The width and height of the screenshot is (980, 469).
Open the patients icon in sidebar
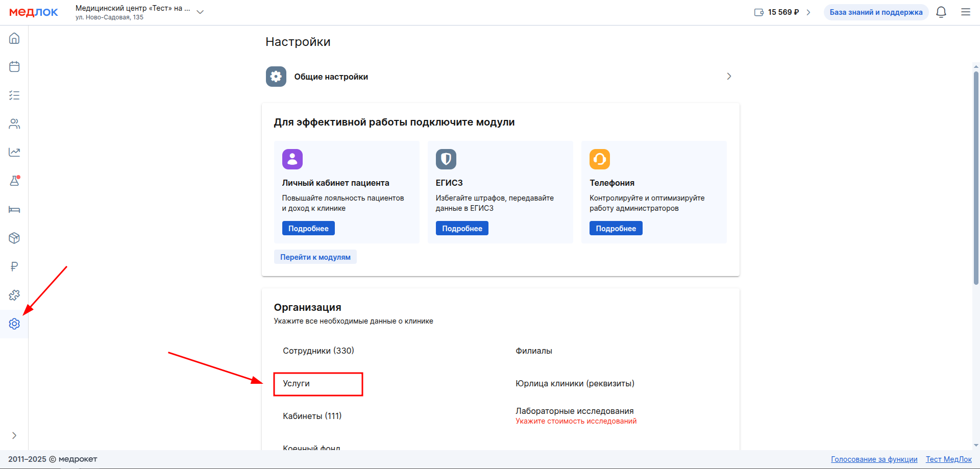(x=14, y=124)
